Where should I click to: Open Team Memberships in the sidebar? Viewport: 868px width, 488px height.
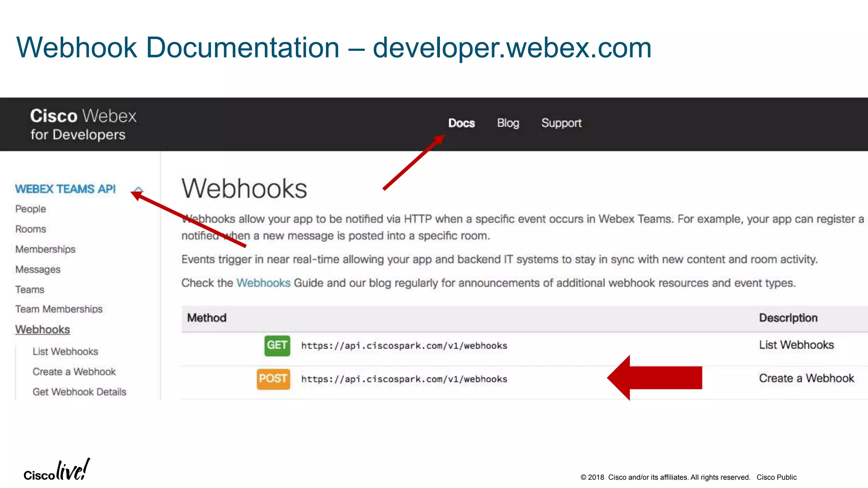tap(59, 309)
